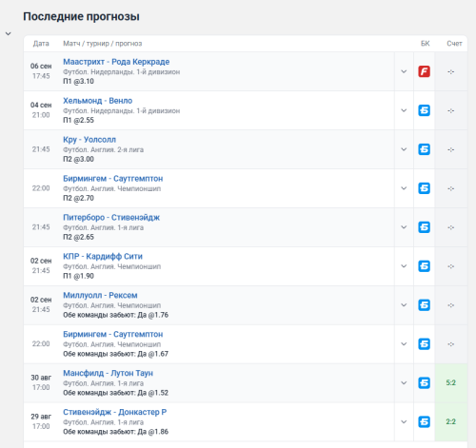Click bookmaker icon in Хельмонд - Венло row
The height and width of the screenshot is (448, 476).
(x=424, y=110)
